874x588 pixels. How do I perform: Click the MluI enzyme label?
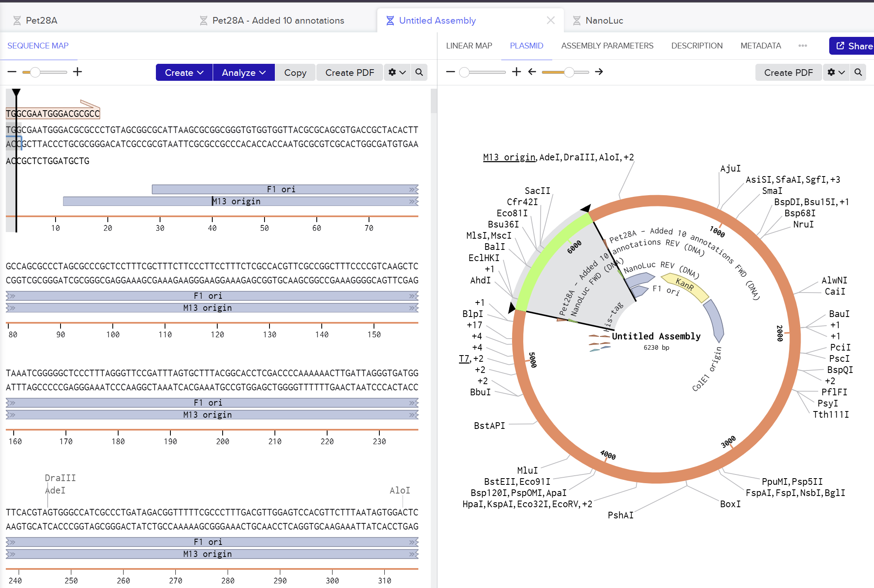click(527, 471)
